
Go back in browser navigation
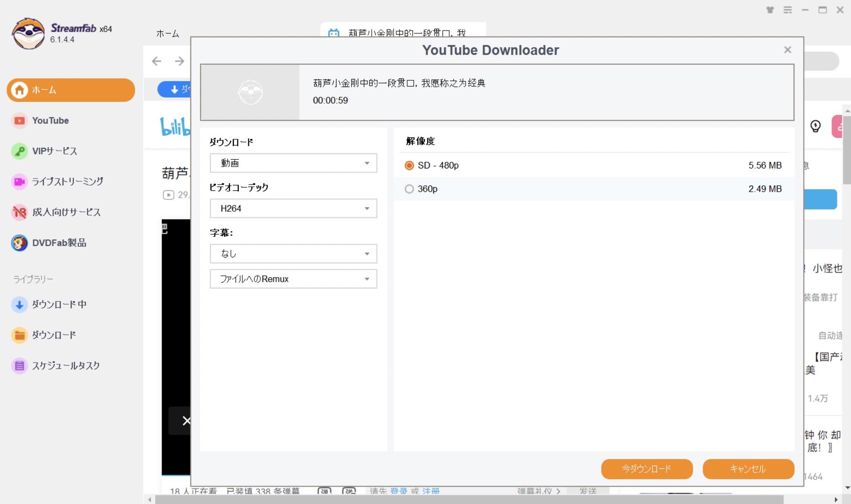tap(157, 61)
